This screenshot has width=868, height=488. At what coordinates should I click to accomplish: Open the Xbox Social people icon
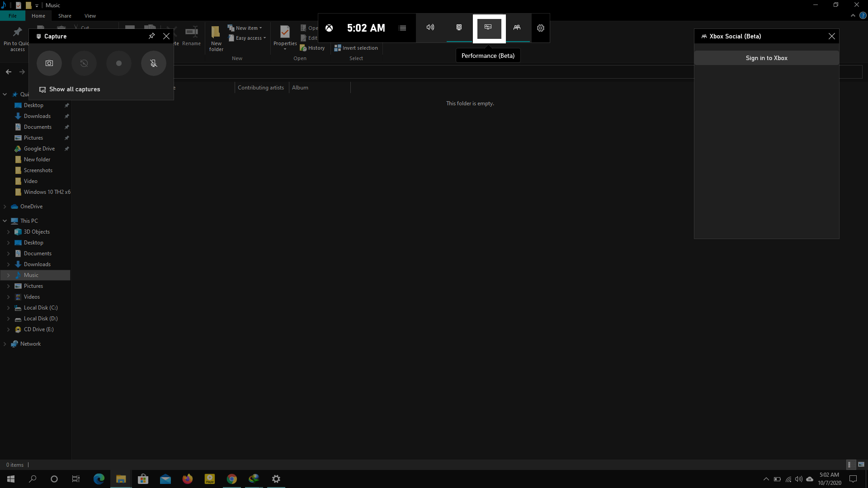point(518,28)
